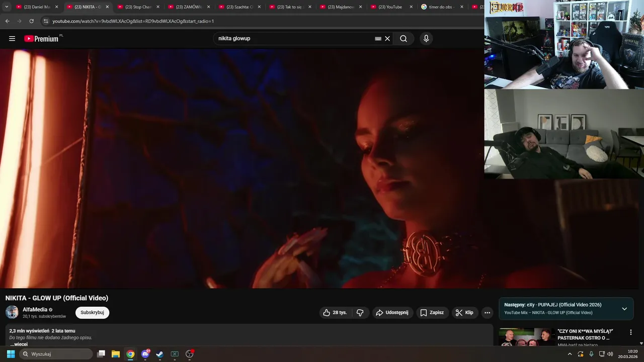Screen dimensions: 644x362
Task: Close the 'timer do obs' tab
Action: (x=462, y=7)
